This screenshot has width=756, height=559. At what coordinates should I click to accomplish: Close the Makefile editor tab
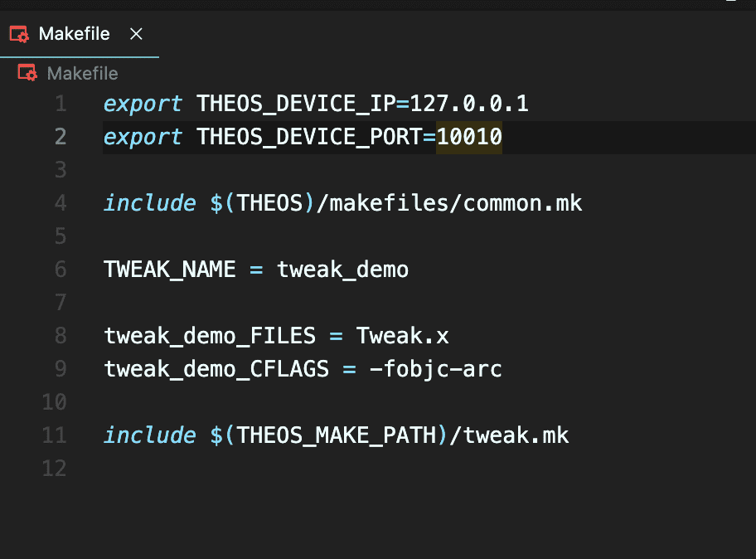(137, 34)
